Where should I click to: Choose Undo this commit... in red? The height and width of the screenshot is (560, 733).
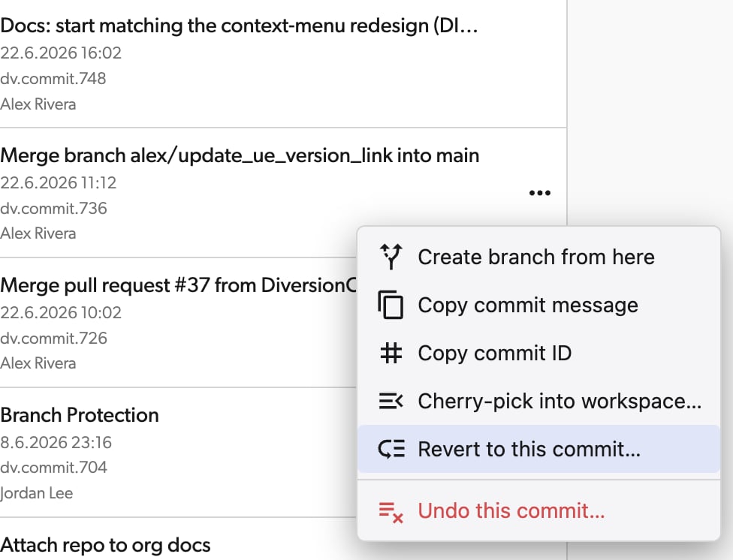coord(538,511)
